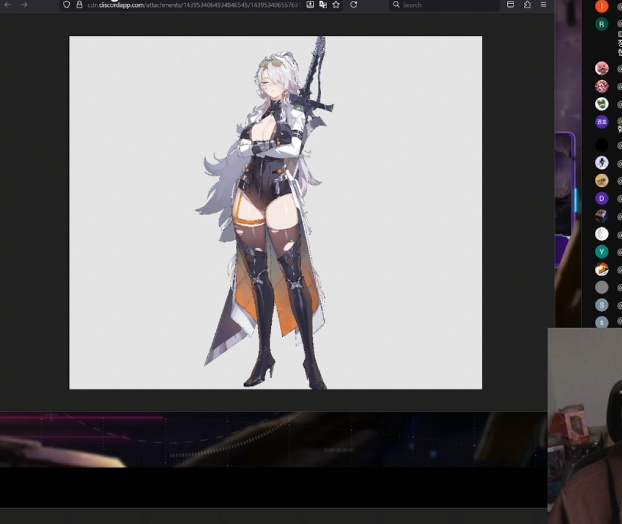Screen dimensions: 622x524
Task: Go back with the browser back arrow
Action: pyautogui.click(x=8, y=5)
